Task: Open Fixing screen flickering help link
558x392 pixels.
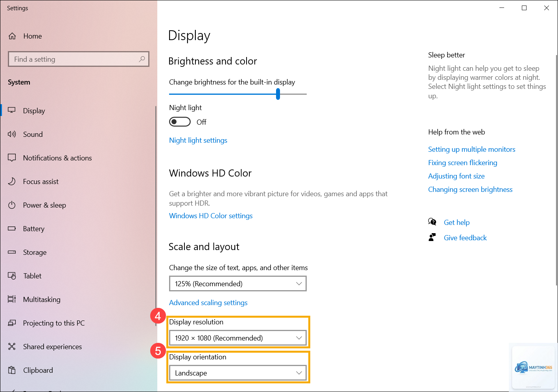Action: (462, 163)
